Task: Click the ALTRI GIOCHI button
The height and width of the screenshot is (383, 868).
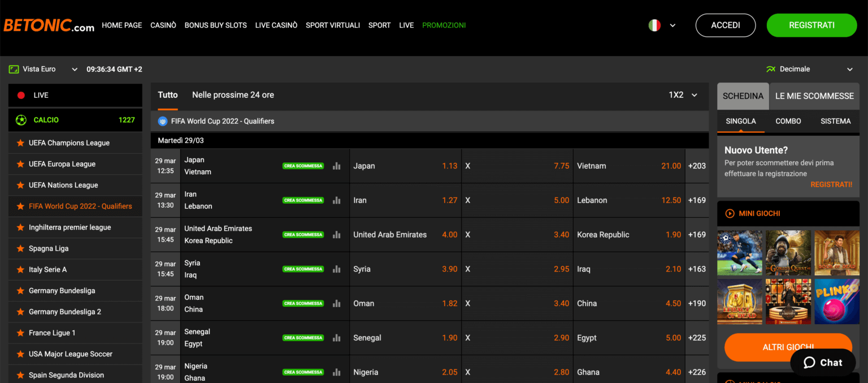Action: point(788,347)
